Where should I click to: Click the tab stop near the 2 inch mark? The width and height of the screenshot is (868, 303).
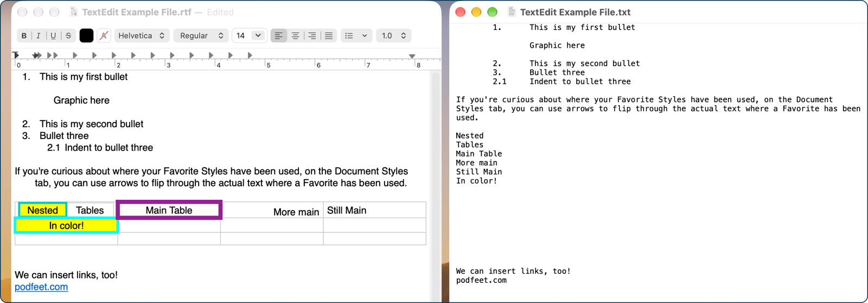tap(114, 55)
